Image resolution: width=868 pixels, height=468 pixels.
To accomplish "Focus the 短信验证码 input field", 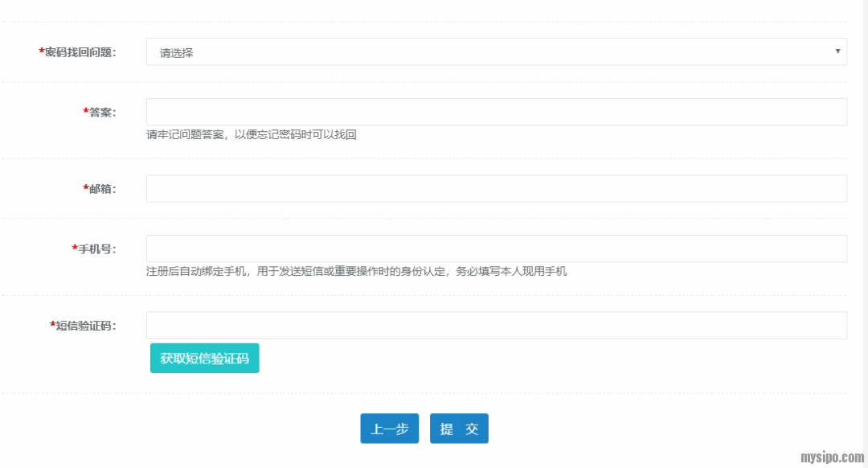I will tap(496, 325).
